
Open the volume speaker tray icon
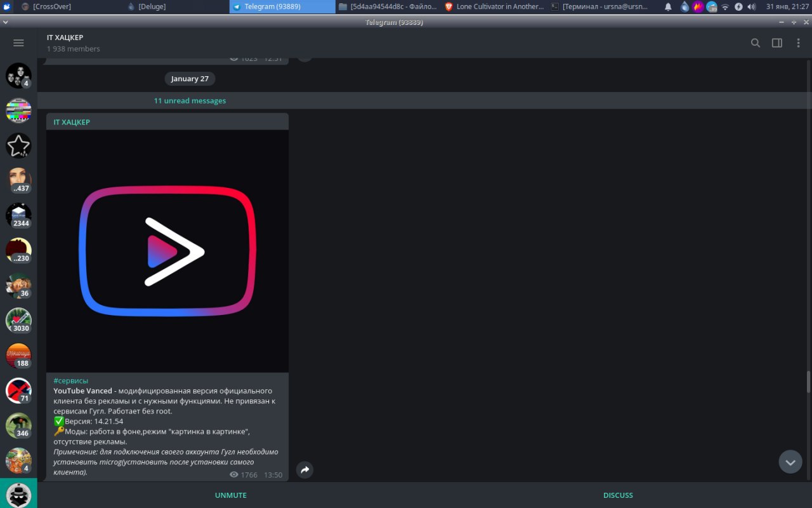(x=752, y=6)
